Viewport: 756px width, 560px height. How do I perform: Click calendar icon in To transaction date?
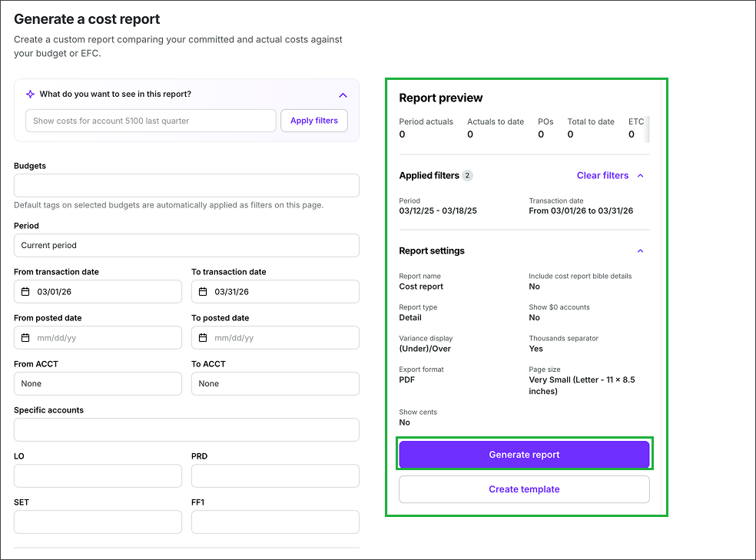(x=203, y=292)
